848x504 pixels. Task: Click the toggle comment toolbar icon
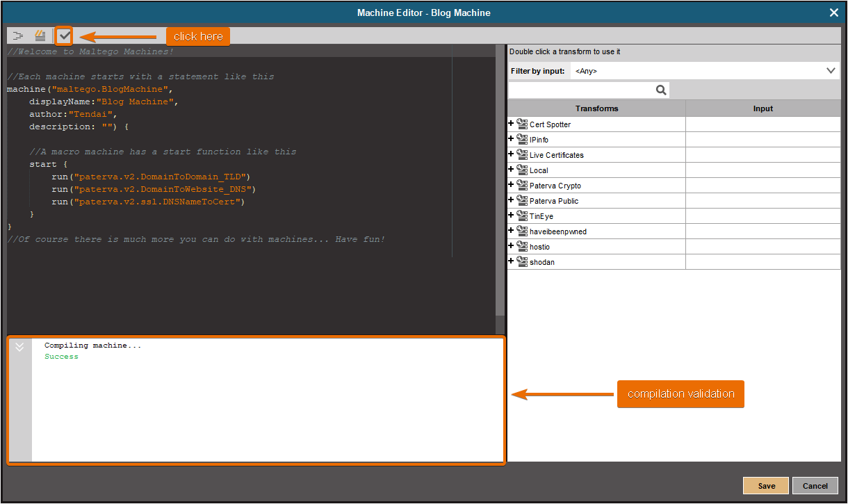click(40, 35)
